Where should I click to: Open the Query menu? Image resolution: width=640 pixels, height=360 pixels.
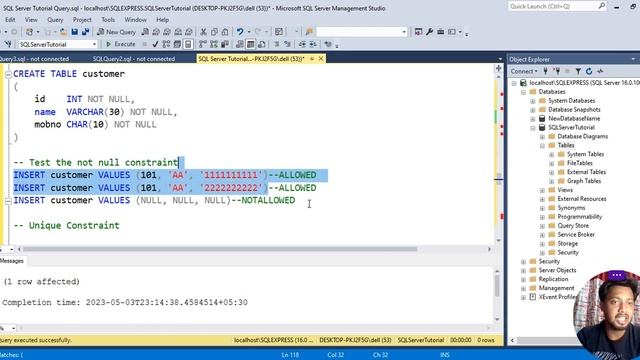coord(55,20)
